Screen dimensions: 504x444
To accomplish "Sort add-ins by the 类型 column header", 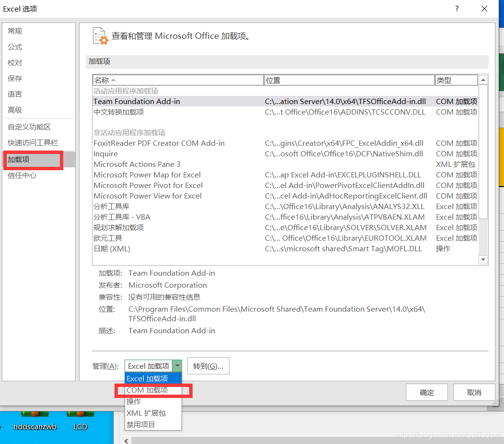I will coord(456,80).
